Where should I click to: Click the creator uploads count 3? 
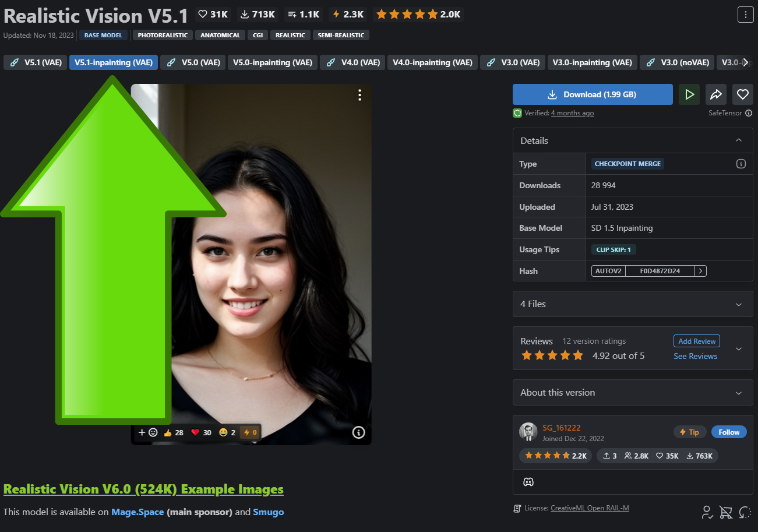(609, 456)
